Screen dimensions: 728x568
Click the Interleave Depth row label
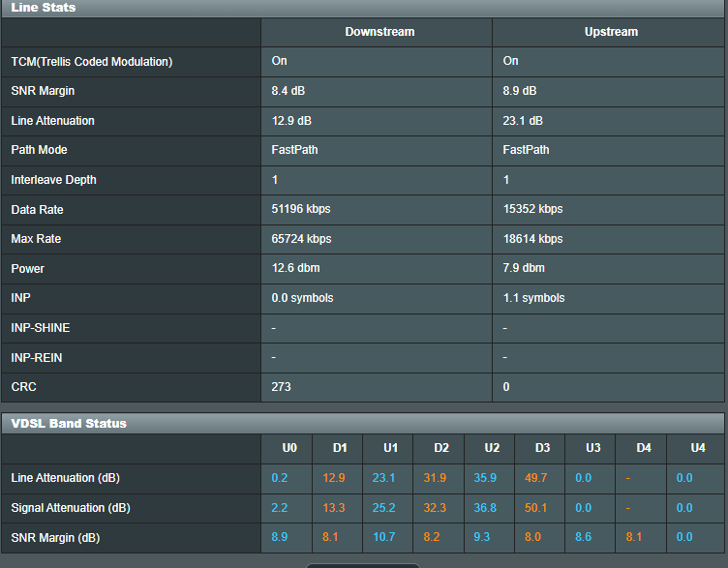click(54, 180)
